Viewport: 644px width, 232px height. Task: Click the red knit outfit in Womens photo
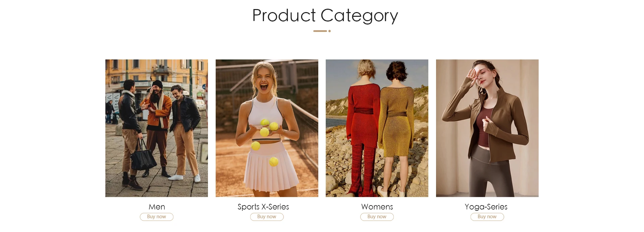click(362, 134)
